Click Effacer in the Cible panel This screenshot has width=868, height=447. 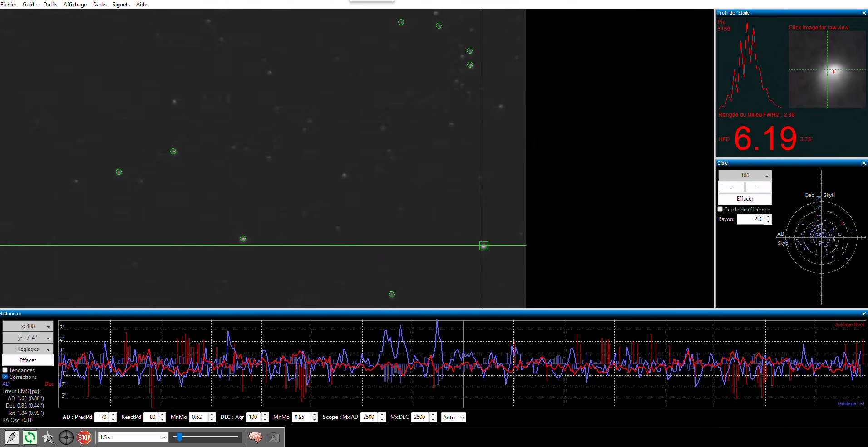click(x=745, y=199)
